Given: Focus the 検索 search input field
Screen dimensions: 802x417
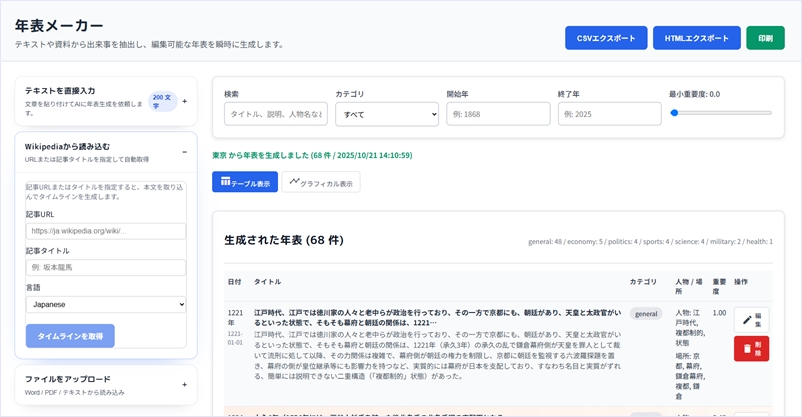Looking at the screenshot, I should tap(275, 114).
